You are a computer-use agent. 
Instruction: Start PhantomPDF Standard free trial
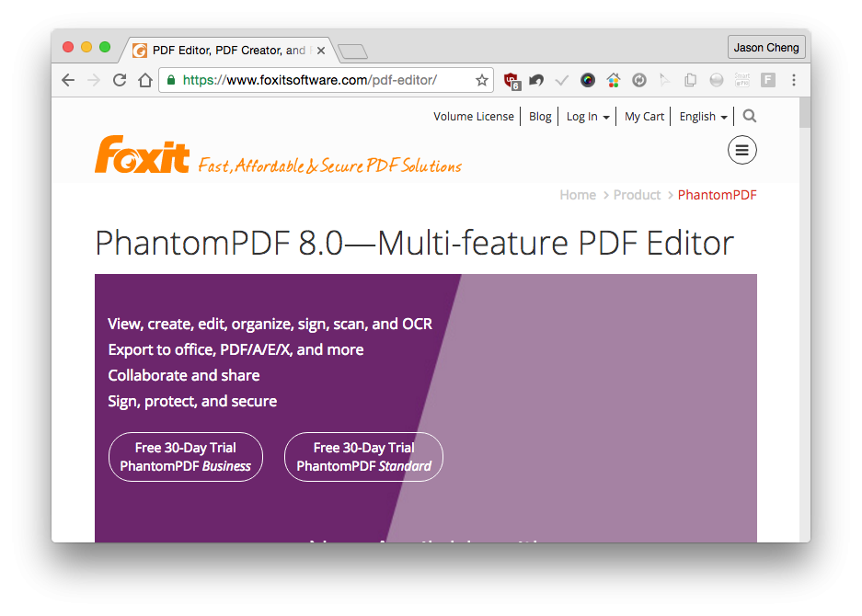click(364, 457)
